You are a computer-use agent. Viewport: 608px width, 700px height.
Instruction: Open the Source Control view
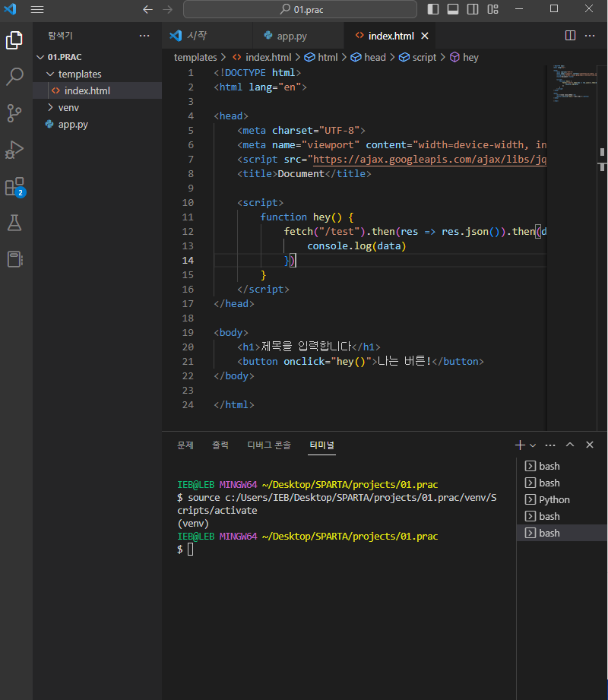click(14, 113)
